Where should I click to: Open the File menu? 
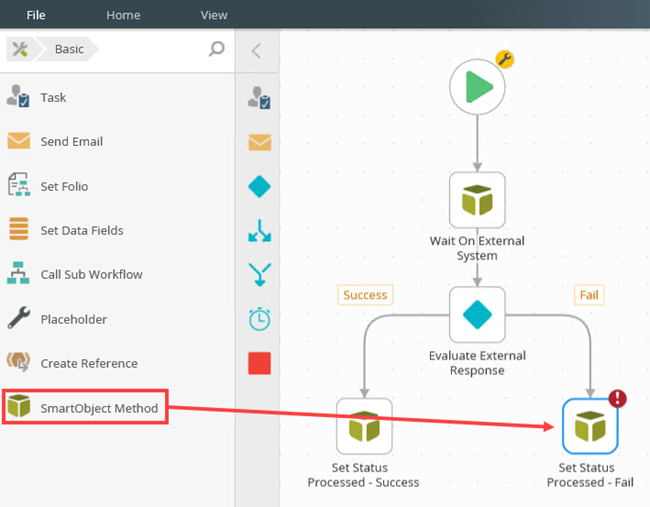[36, 15]
